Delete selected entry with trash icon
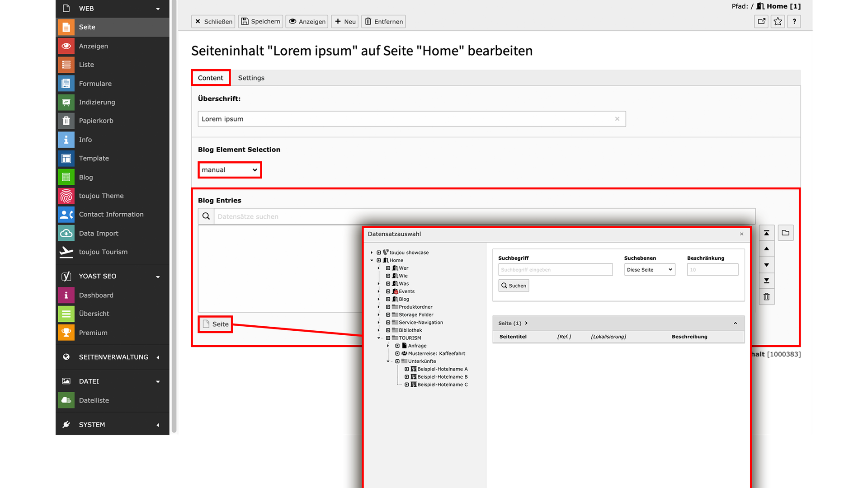The image size is (868, 488). click(x=766, y=297)
